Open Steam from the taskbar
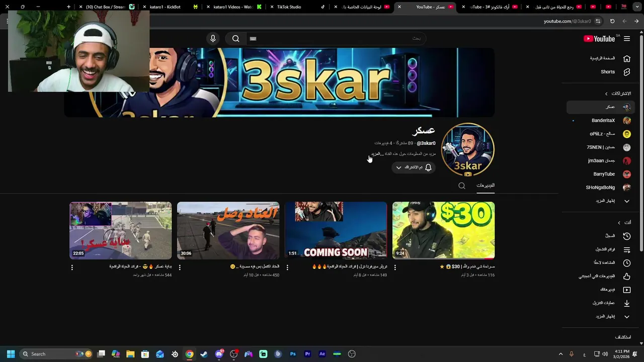The image size is (644, 362). click(204, 354)
